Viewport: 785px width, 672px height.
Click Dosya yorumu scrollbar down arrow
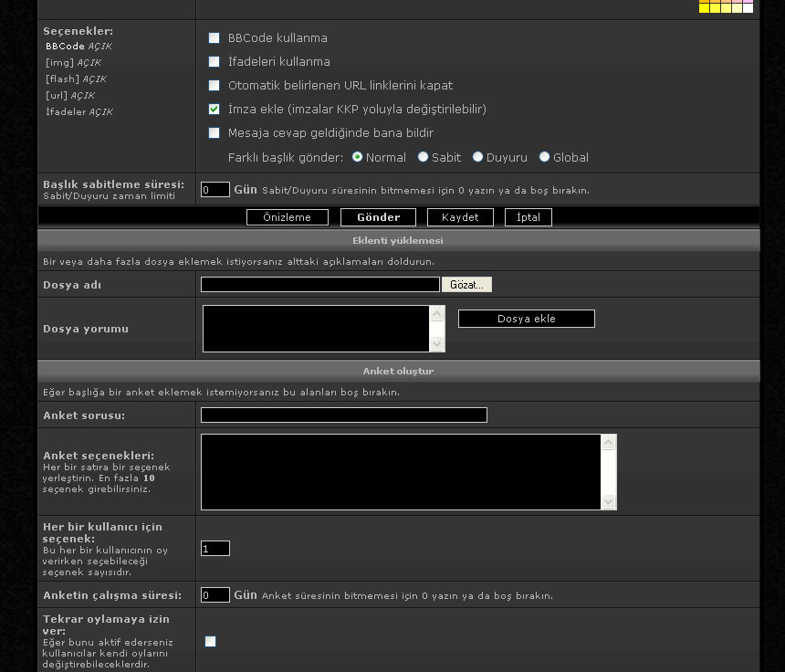coord(437,343)
